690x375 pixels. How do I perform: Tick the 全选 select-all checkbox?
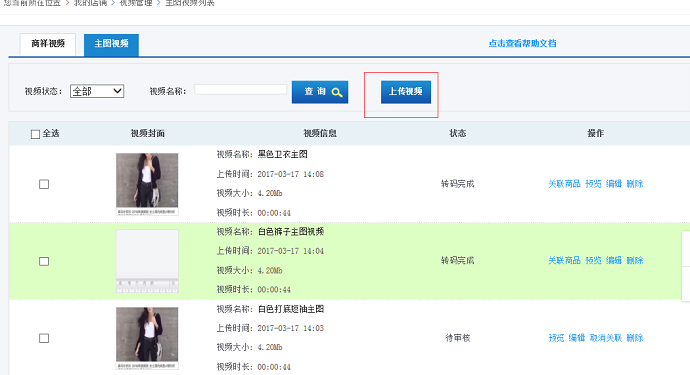click(36, 134)
